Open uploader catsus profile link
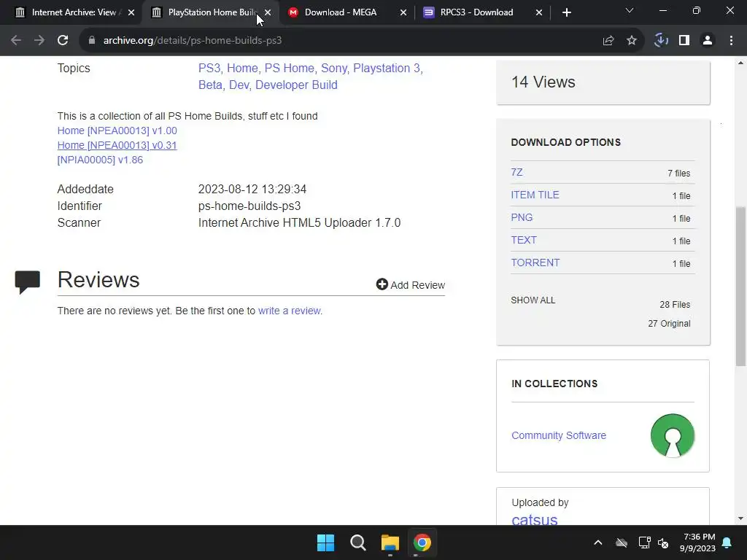 coord(535,519)
